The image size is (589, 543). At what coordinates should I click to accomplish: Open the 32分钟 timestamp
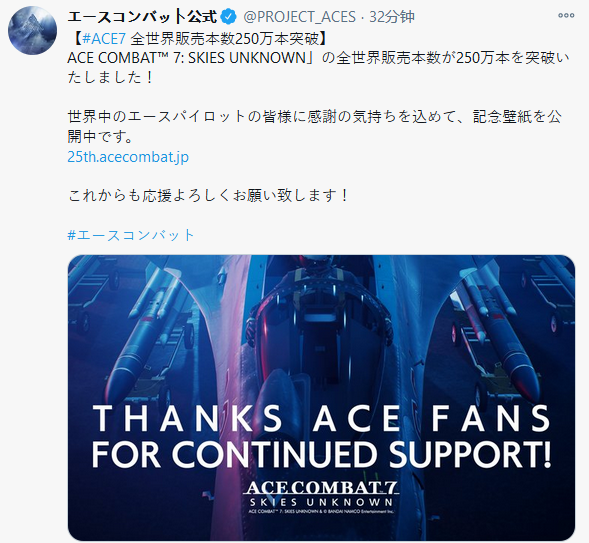[x=392, y=17]
